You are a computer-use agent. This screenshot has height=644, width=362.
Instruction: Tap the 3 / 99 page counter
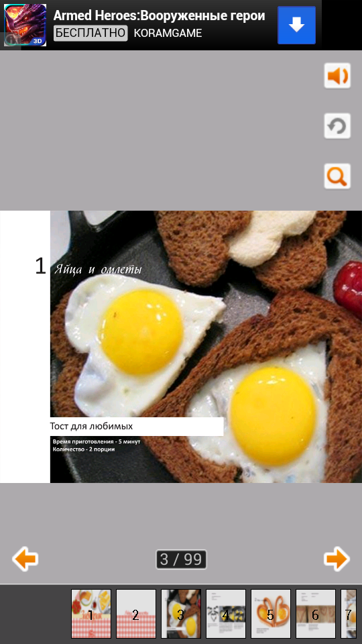pos(181,559)
